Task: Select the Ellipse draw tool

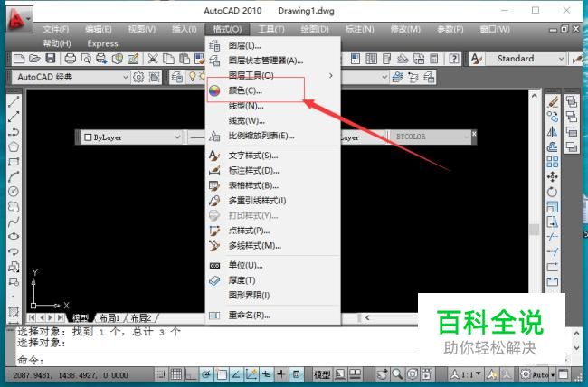Action: (x=14, y=236)
